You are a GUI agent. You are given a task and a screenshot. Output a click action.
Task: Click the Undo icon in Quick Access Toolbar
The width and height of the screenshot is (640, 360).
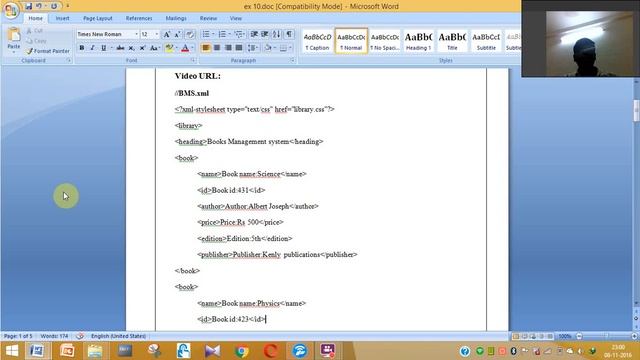point(39,6)
